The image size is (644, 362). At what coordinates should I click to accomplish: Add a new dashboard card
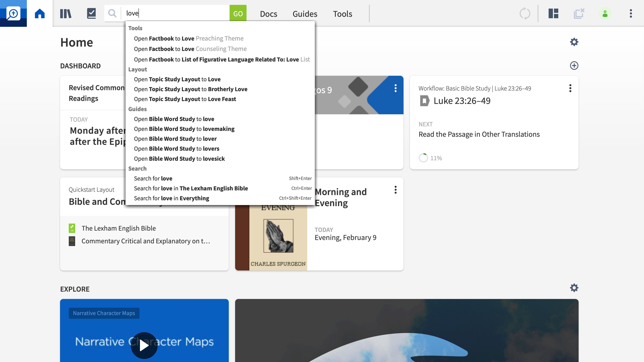pos(574,66)
